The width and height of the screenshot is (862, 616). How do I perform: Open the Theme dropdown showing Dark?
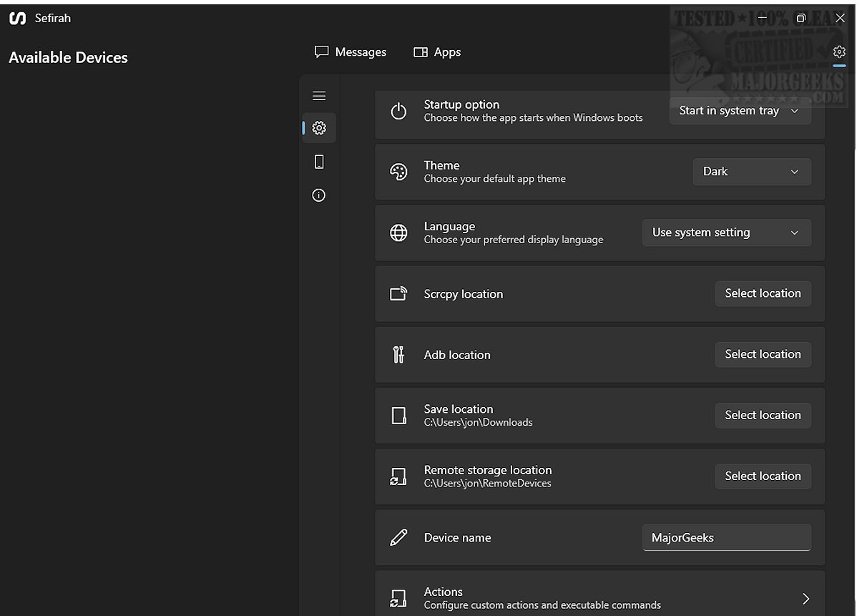pos(752,172)
